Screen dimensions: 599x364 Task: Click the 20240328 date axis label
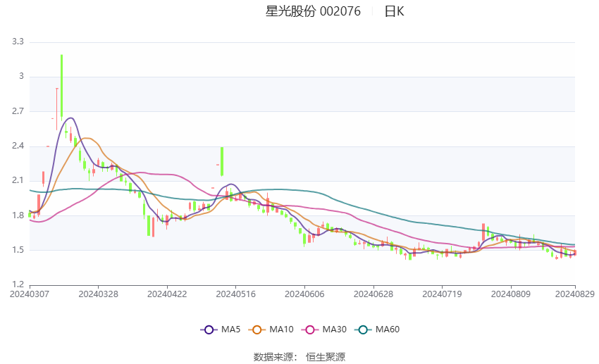click(98, 294)
